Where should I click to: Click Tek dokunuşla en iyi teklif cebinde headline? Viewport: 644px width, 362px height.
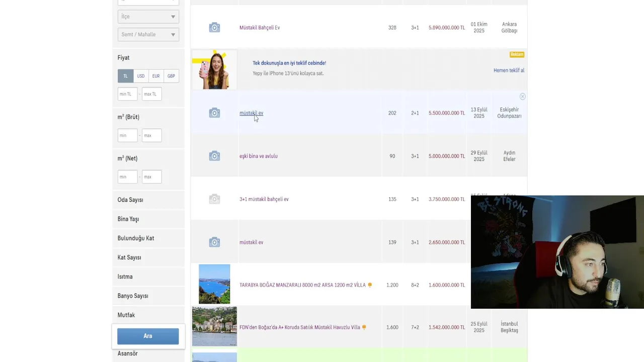[x=289, y=63]
